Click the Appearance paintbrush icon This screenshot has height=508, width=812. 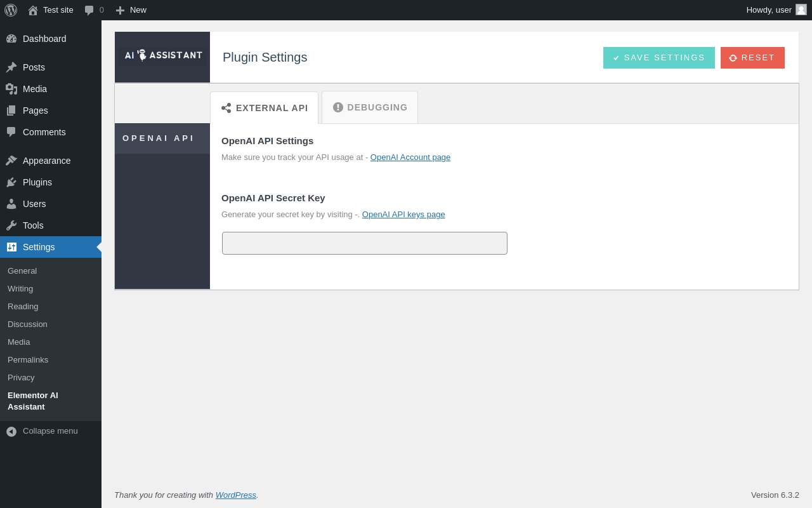[x=11, y=161]
